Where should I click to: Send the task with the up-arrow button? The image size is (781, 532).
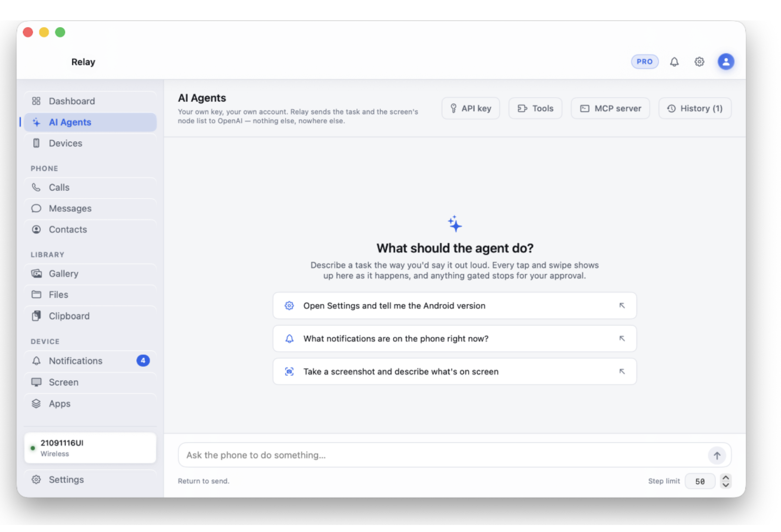[x=717, y=455]
